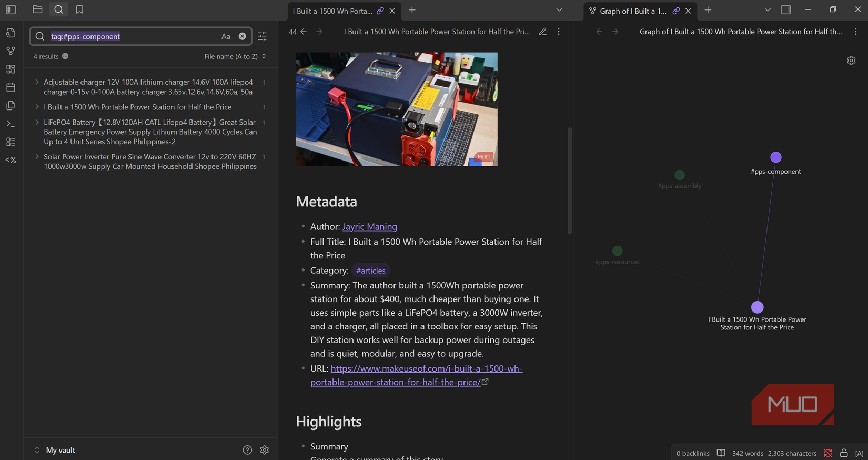Click the power station image thumbnail
Image resolution: width=868 pixels, height=460 pixels.
click(396, 109)
